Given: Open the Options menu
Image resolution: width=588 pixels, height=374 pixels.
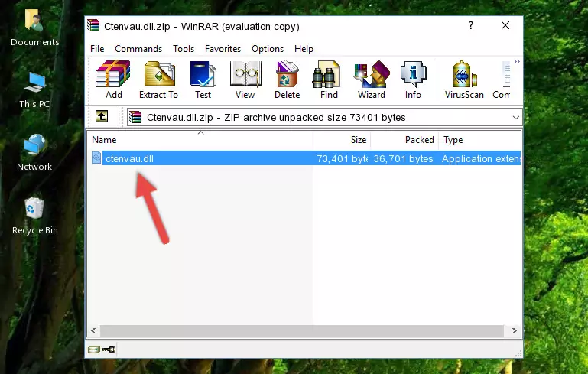Looking at the screenshot, I should click(x=268, y=49).
